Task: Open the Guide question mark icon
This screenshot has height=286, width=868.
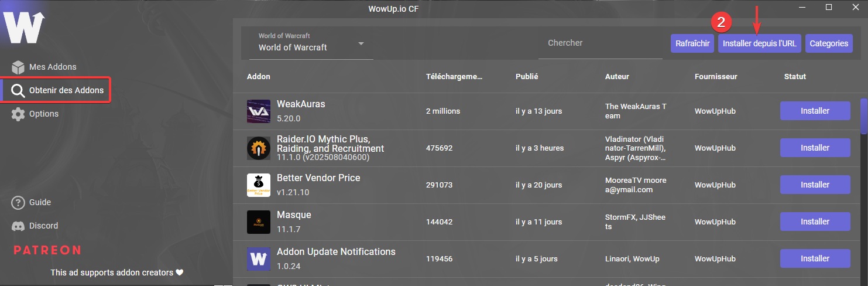Action: click(x=18, y=202)
